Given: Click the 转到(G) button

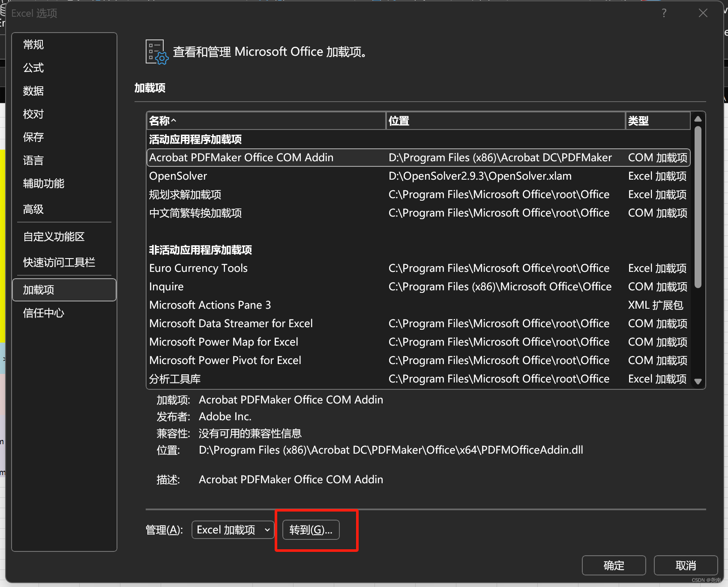Looking at the screenshot, I should [310, 530].
